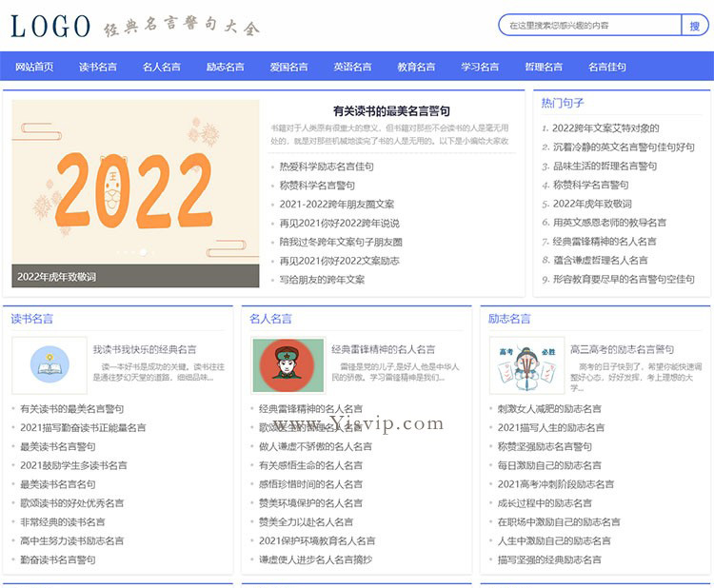Open 陪我过冬跨年文案句子朋友圈 link

coord(341,242)
